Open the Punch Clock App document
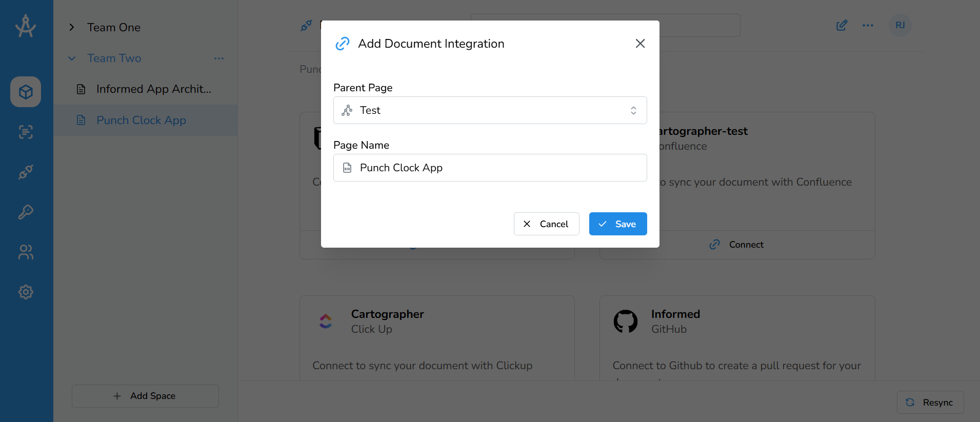 click(x=146, y=120)
